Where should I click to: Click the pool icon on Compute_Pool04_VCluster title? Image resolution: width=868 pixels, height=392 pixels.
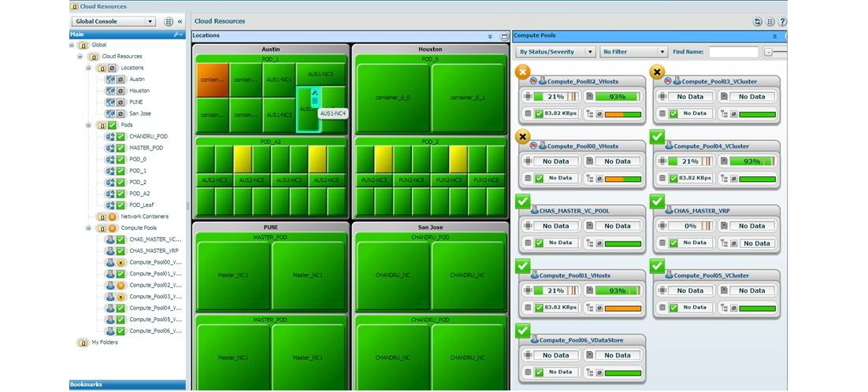tap(669, 146)
